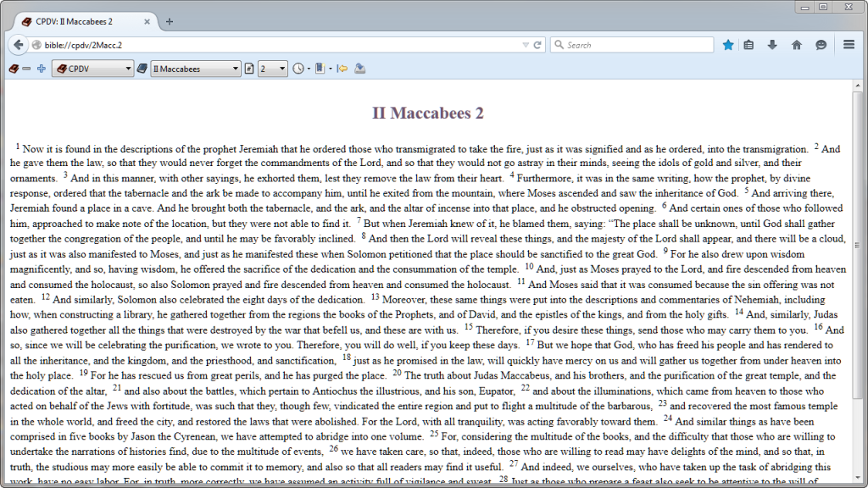Reload the current Bible page
The image size is (868, 488).
(537, 45)
